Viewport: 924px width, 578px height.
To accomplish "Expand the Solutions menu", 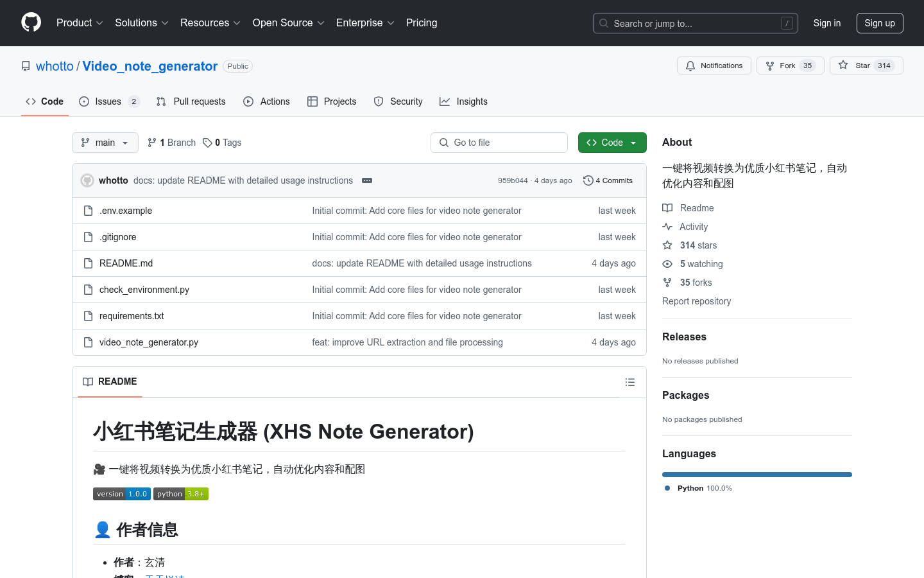I will click(142, 23).
